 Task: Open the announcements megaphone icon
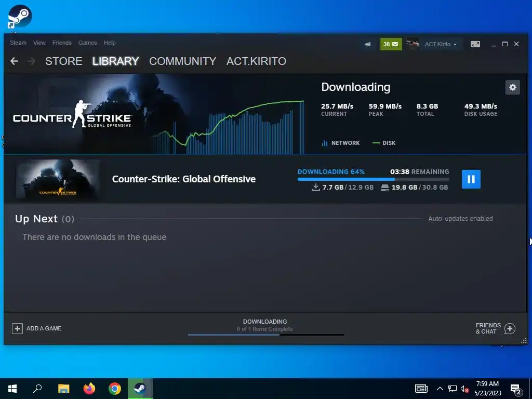(x=367, y=44)
